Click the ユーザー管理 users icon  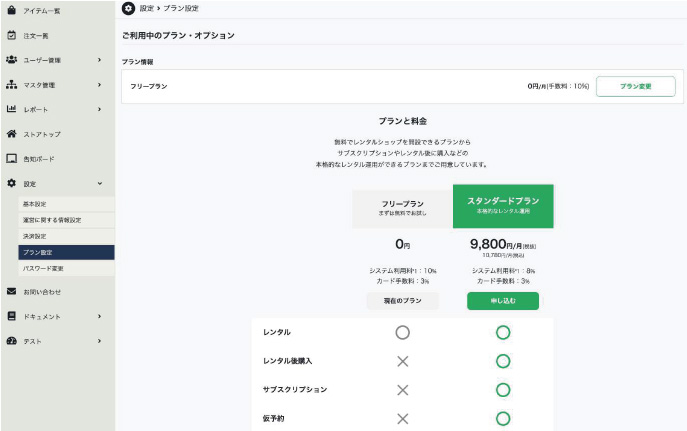point(11,60)
